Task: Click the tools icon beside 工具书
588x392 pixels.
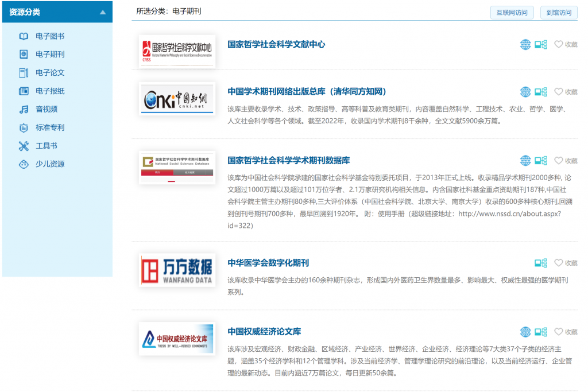Action: tap(24, 146)
